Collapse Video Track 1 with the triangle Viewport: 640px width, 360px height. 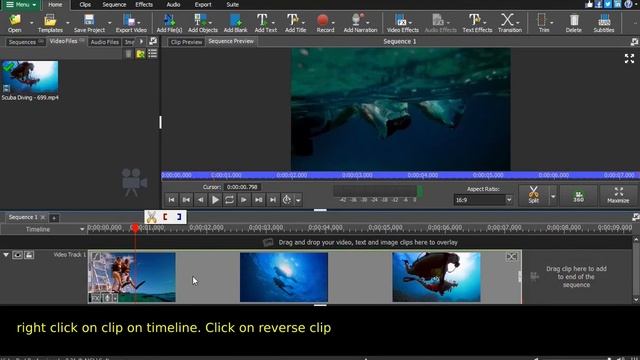pos(6,255)
